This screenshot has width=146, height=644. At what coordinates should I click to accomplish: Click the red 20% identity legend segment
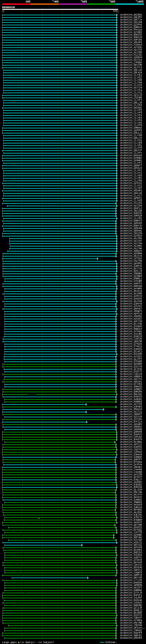pyautogui.click(x=16, y=4)
